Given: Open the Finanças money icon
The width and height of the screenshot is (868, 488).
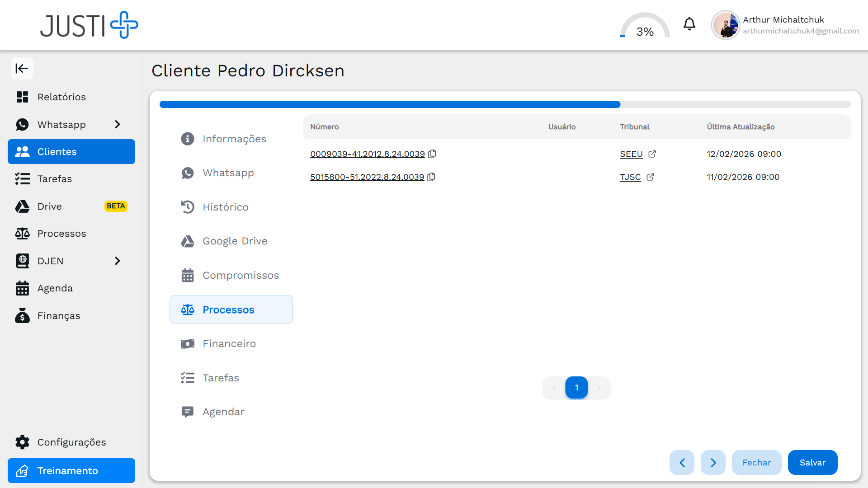Looking at the screenshot, I should point(22,315).
